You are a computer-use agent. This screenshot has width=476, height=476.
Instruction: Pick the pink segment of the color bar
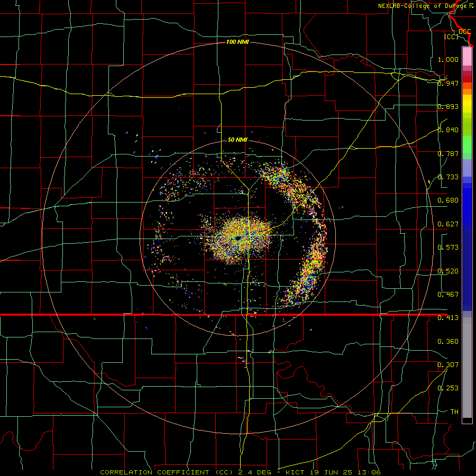(467, 57)
